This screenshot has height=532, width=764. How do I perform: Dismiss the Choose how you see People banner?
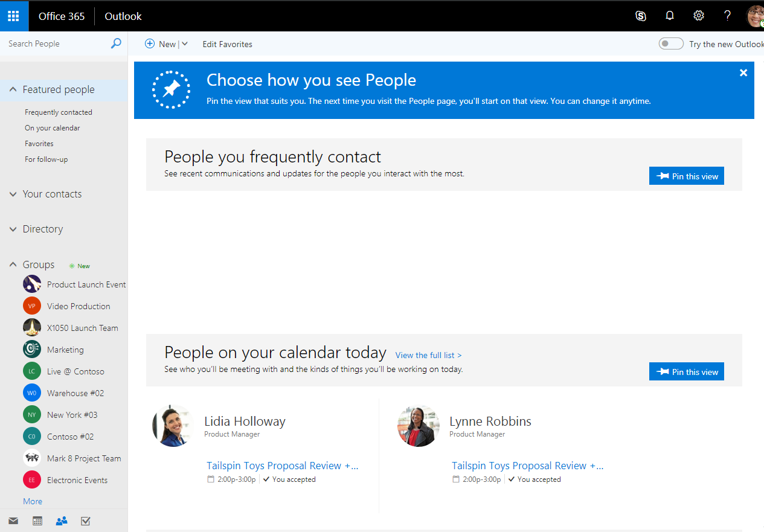coord(743,72)
